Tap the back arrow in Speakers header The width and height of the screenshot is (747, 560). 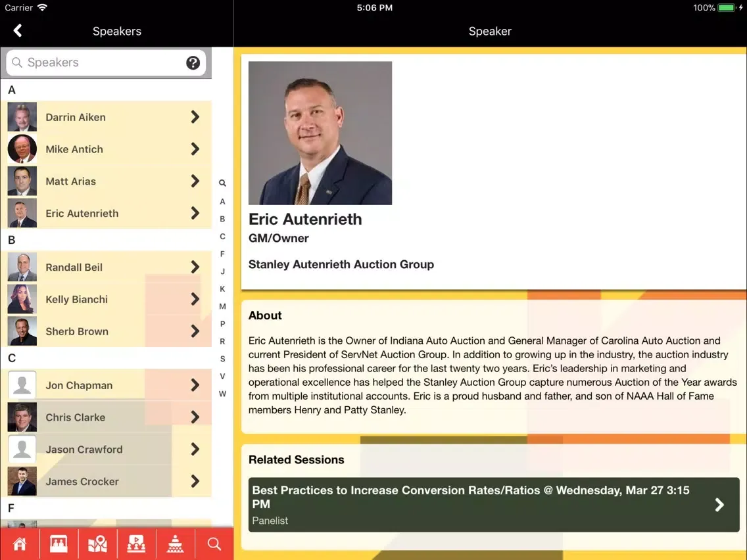(x=18, y=31)
